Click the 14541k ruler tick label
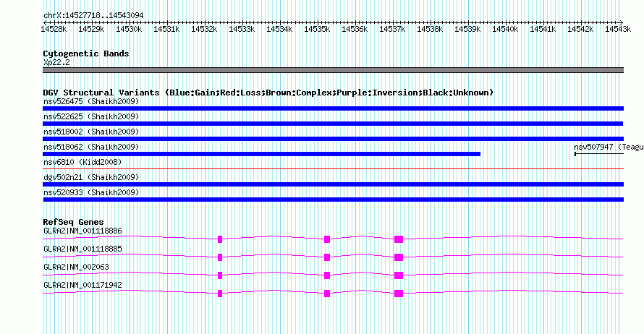This screenshot has height=334, width=644. tap(543, 29)
